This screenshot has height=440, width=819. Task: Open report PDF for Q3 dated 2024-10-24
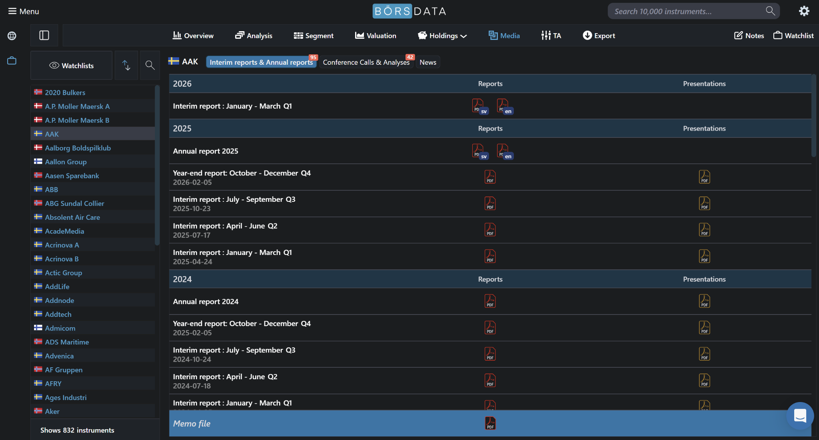click(x=490, y=354)
